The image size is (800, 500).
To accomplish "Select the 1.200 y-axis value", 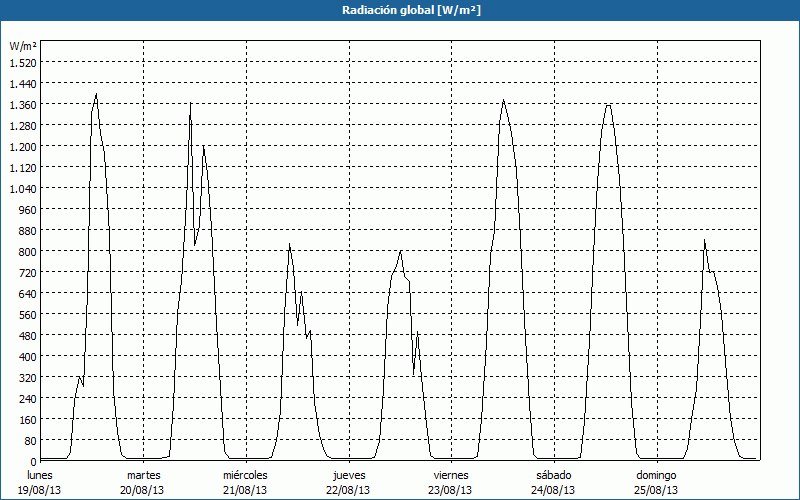I will [x=23, y=146].
